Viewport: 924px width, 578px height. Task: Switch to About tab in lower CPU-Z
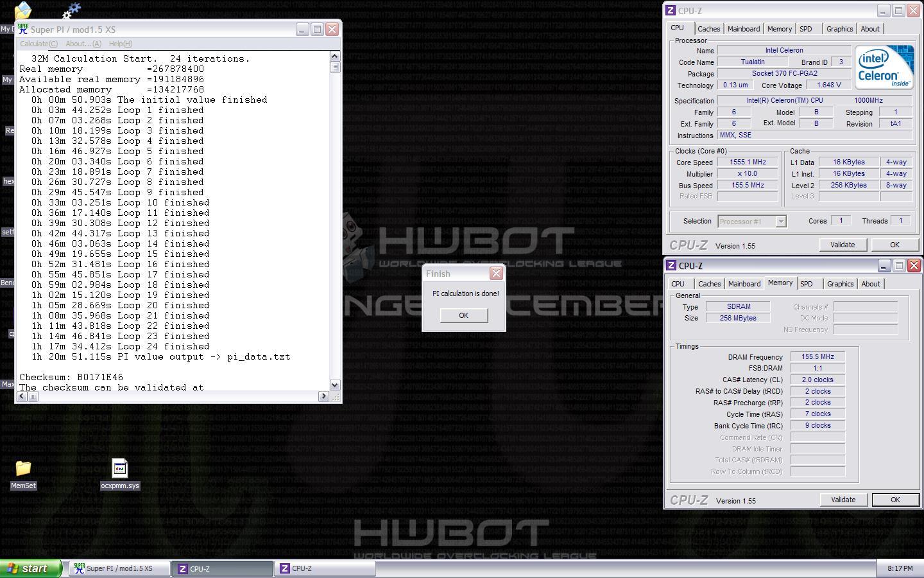[x=871, y=284]
